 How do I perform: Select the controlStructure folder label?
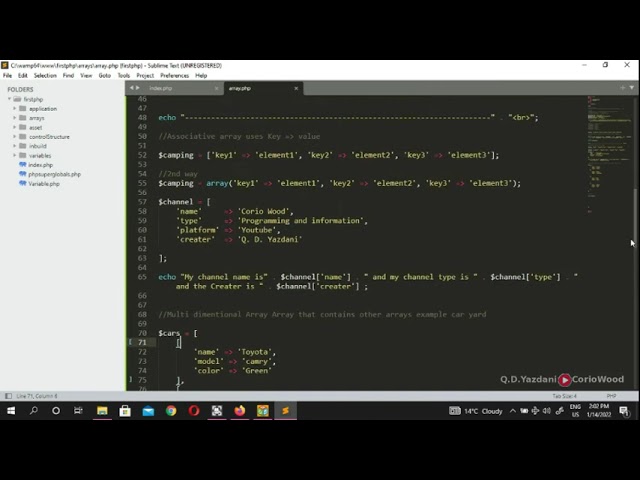click(x=49, y=137)
